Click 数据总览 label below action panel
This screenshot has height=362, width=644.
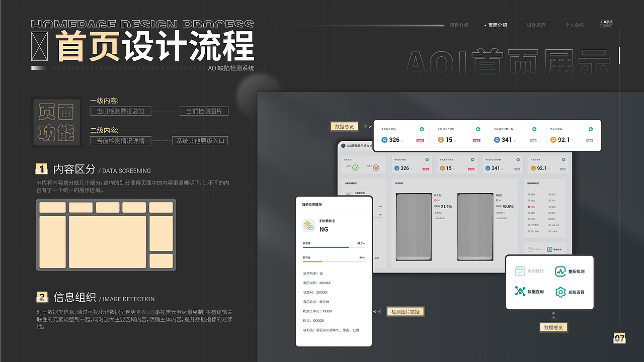coord(553,327)
